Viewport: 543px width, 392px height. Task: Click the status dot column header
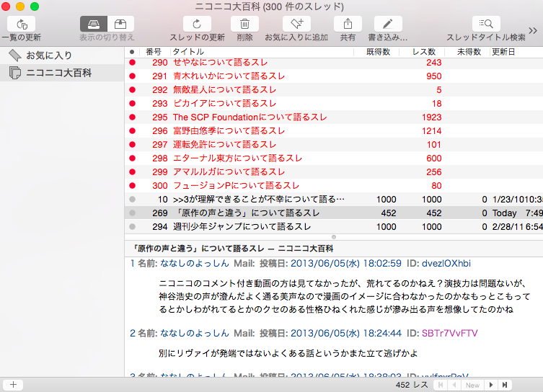(x=132, y=52)
